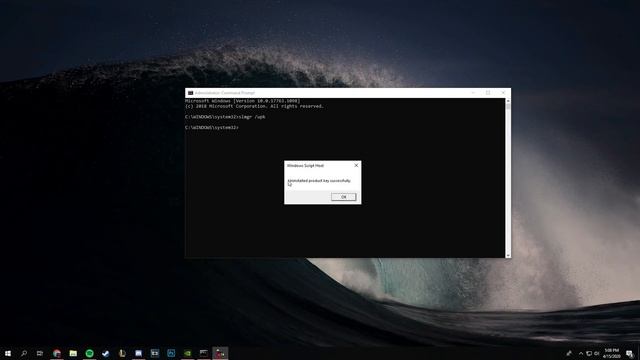640x360 pixels.
Task: Open taskbar Search magnifier
Action: [24, 353]
